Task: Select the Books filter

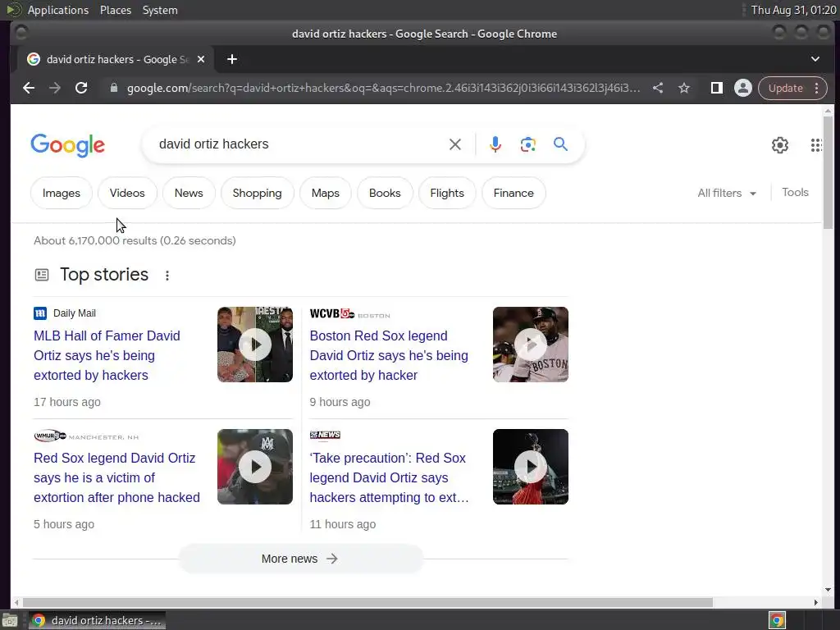Action: coord(385,193)
